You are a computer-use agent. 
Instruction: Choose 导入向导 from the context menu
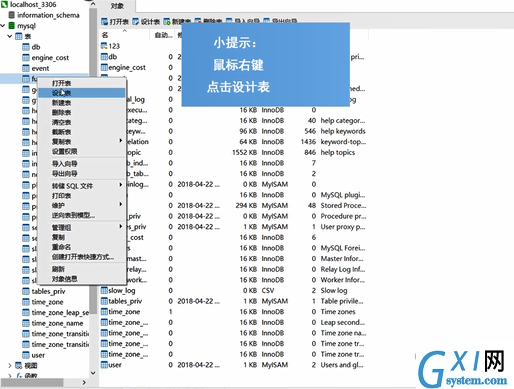(82, 164)
